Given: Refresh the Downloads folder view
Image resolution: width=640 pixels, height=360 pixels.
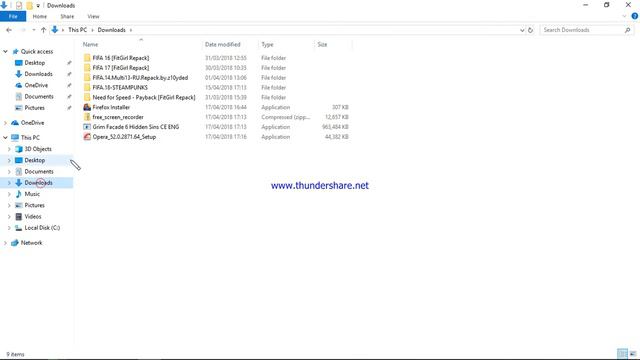Looking at the screenshot, I should tap(530, 30).
